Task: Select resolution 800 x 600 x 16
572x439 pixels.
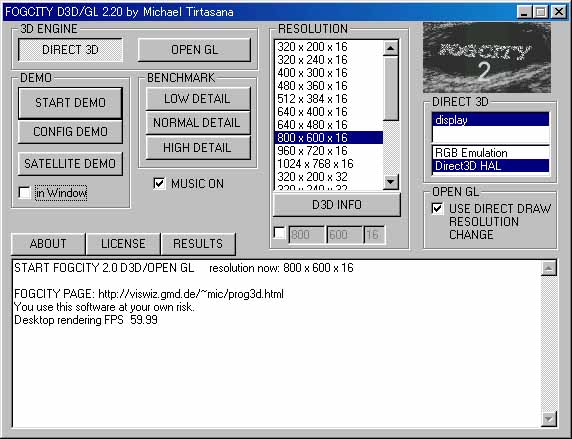Action: point(329,138)
